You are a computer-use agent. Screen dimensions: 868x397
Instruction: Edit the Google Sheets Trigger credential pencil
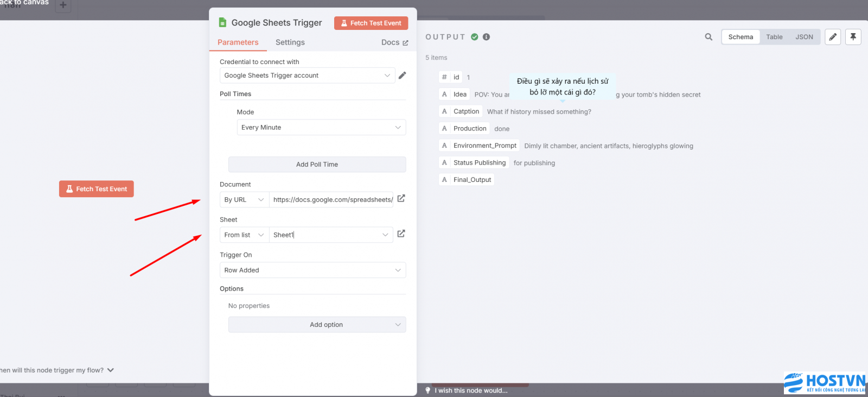402,75
